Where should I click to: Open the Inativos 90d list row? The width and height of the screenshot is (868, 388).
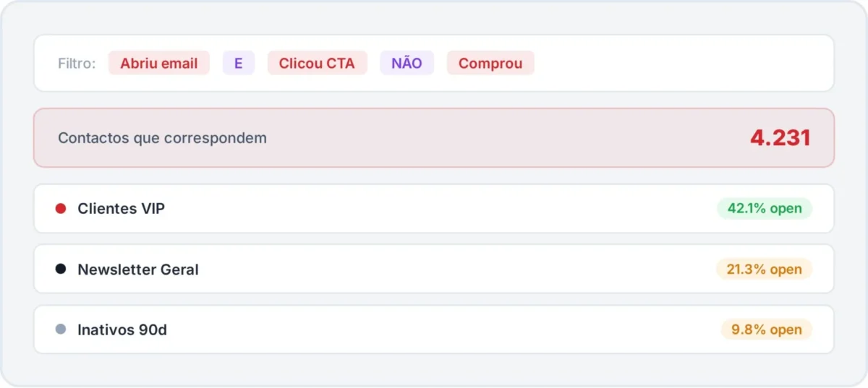coord(434,329)
